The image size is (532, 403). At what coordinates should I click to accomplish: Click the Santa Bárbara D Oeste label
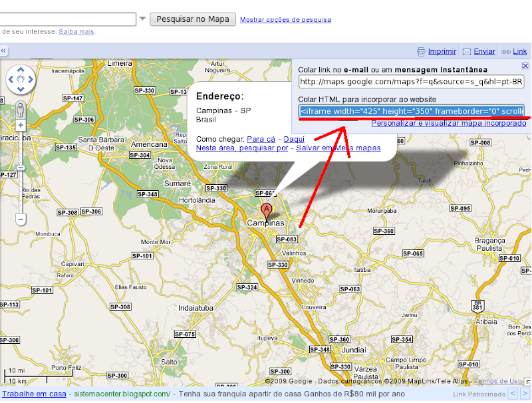point(101,144)
